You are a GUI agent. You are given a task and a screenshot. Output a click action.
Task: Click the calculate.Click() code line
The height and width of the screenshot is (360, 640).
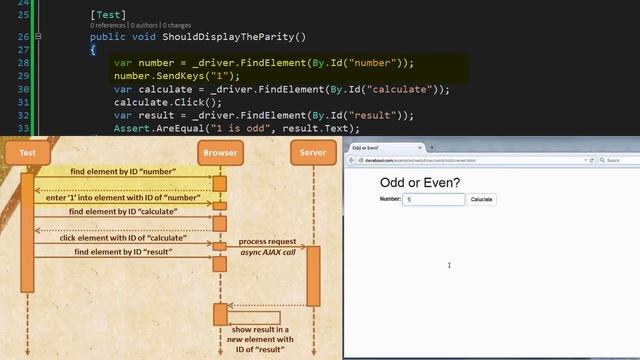tap(168, 102)
